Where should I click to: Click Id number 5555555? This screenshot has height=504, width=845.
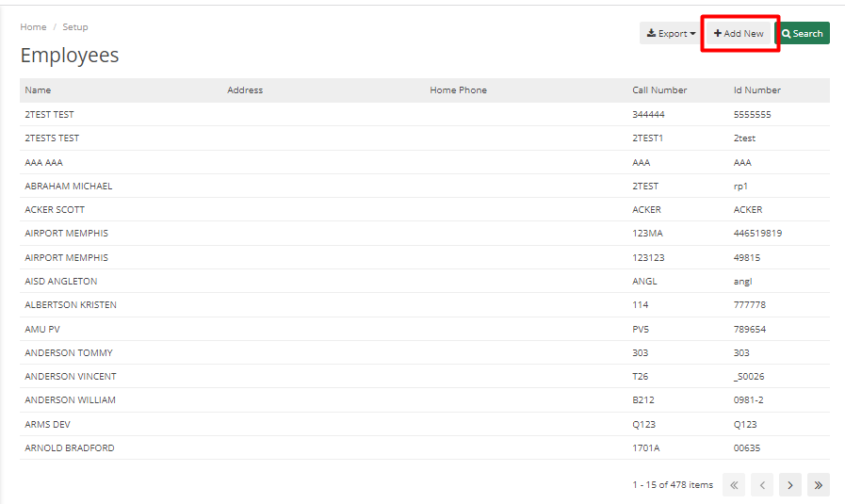[753, 114]
